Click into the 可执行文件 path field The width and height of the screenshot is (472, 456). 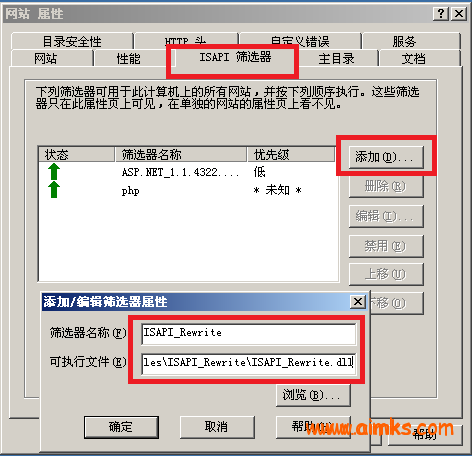pyautogui.click(x=249, y=363)
